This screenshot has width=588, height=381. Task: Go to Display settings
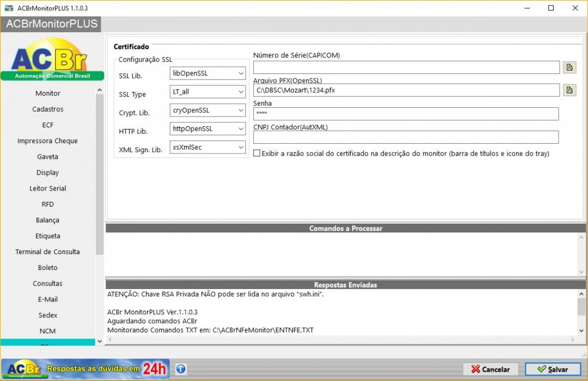(x=47, y=173)
